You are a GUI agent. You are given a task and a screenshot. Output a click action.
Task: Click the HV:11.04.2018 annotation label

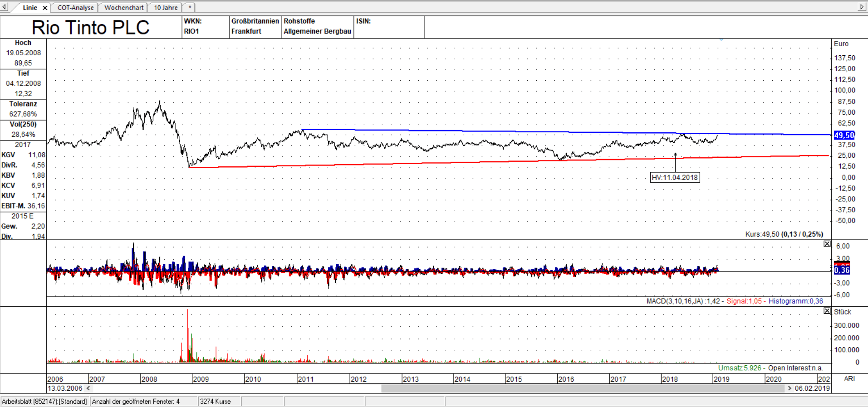[x=675, y=178]
